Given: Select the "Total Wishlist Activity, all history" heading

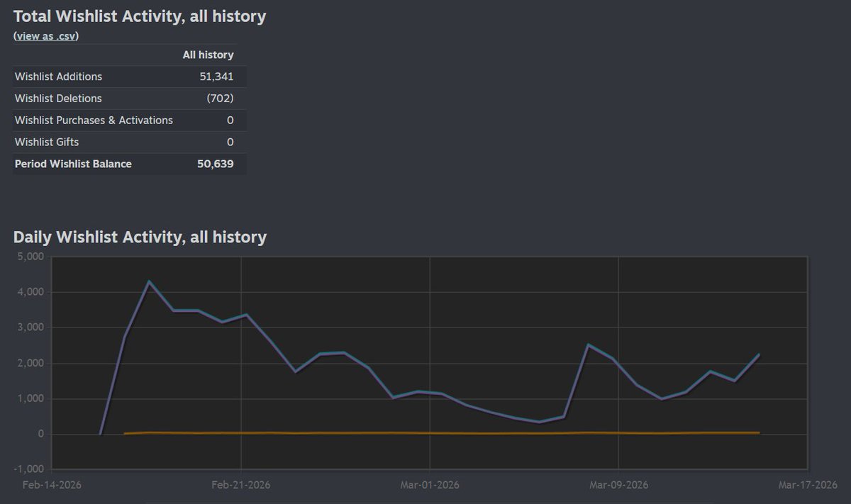Looking at the screenshot, I should [x=140, y=16].
